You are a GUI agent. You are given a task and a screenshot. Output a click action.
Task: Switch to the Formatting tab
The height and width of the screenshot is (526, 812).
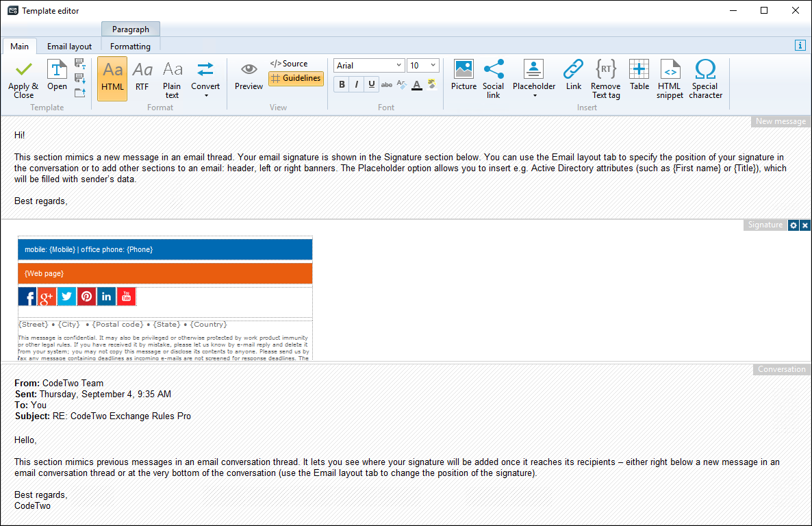tap(131, 46)
